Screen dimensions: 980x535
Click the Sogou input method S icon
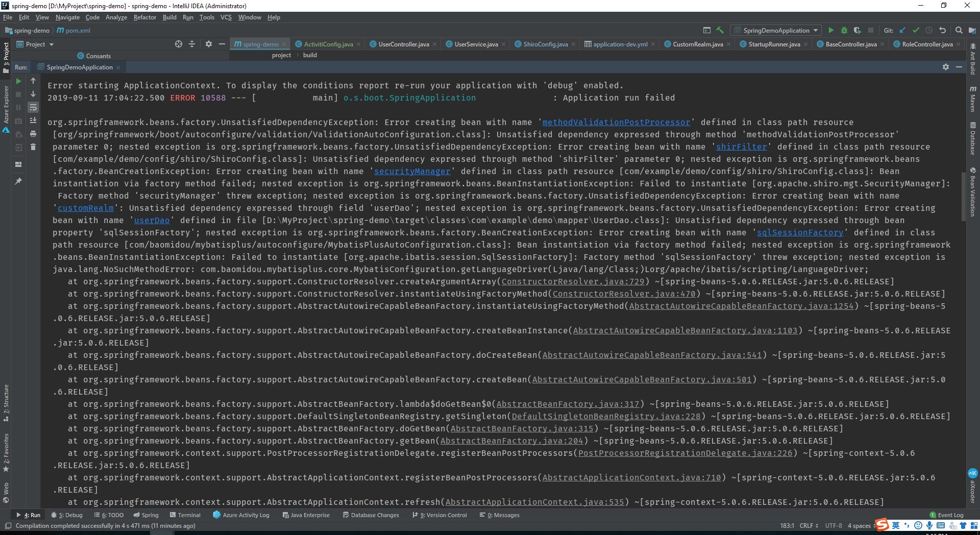[x=882, y=525]
